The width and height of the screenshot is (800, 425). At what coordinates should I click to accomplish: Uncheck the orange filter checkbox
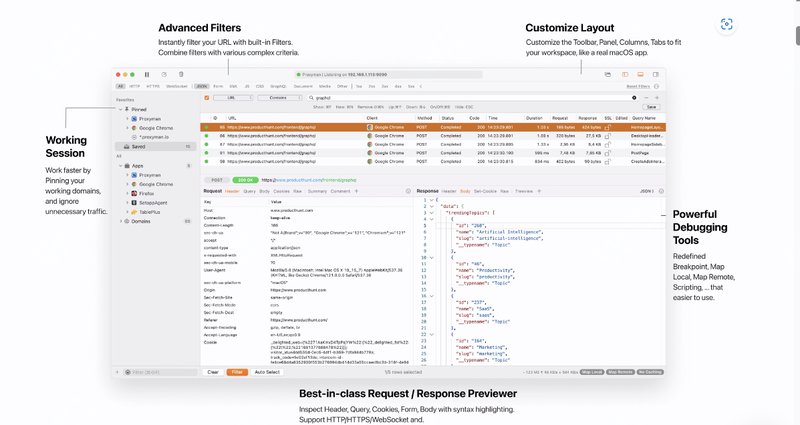207,98
